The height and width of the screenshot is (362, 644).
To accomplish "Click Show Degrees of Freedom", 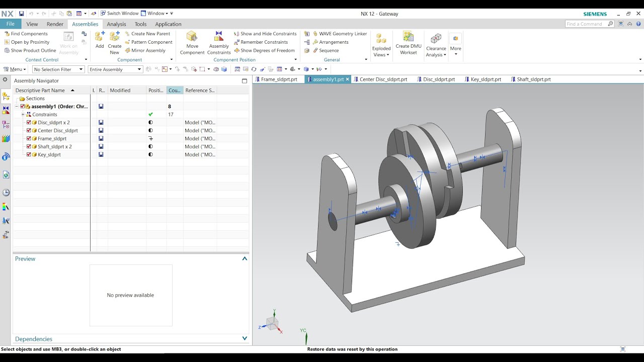I will [x=264, y=50].
